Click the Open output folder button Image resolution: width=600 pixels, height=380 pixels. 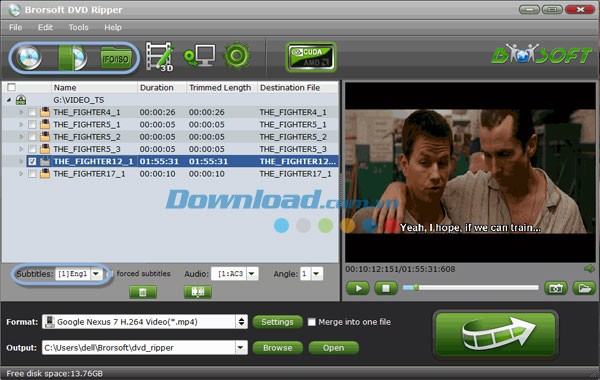tap(333, 348)
